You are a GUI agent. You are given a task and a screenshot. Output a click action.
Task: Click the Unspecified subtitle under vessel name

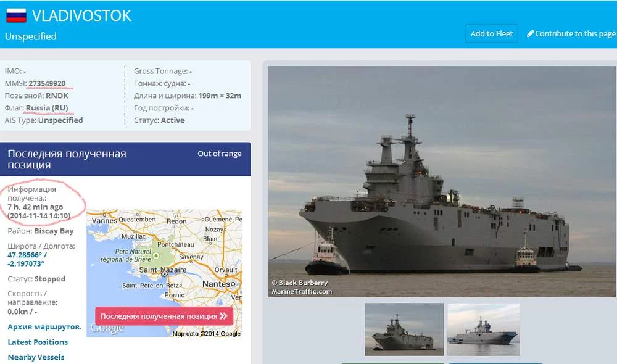[31, 36]
